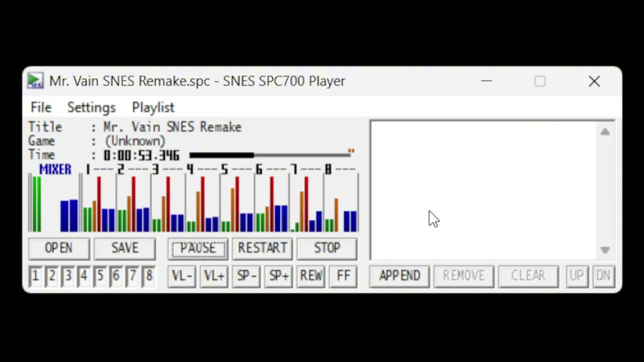This screenshot has height=362, width=644.
Task: Click the channel 8 level meter
Action: coord(341,204)
